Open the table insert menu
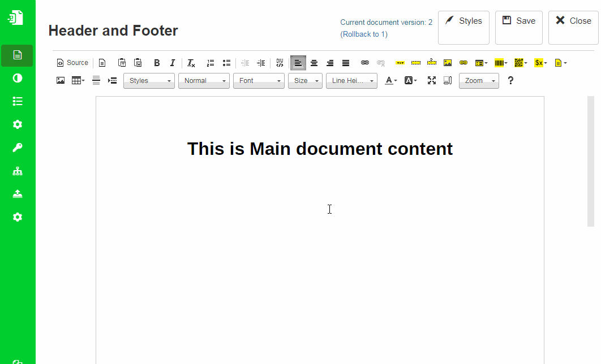Screen dimensions: 601x364 click(x=78, y=81)
